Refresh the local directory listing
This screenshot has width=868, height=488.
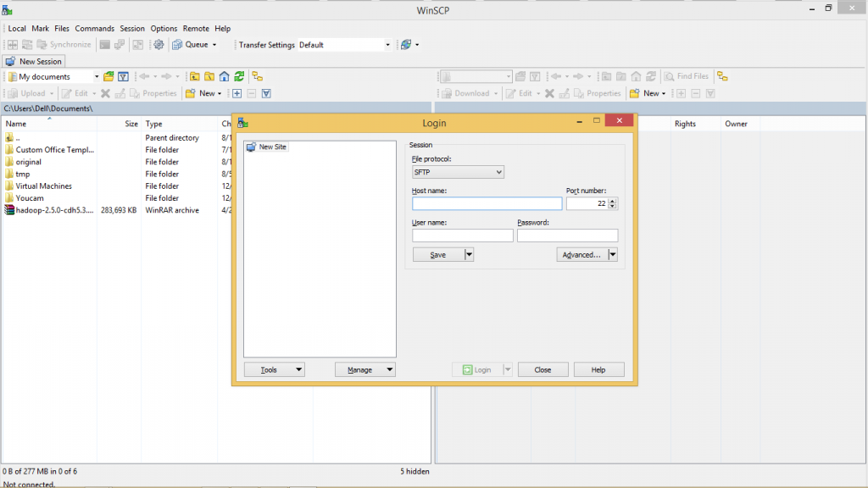point(239,76)
